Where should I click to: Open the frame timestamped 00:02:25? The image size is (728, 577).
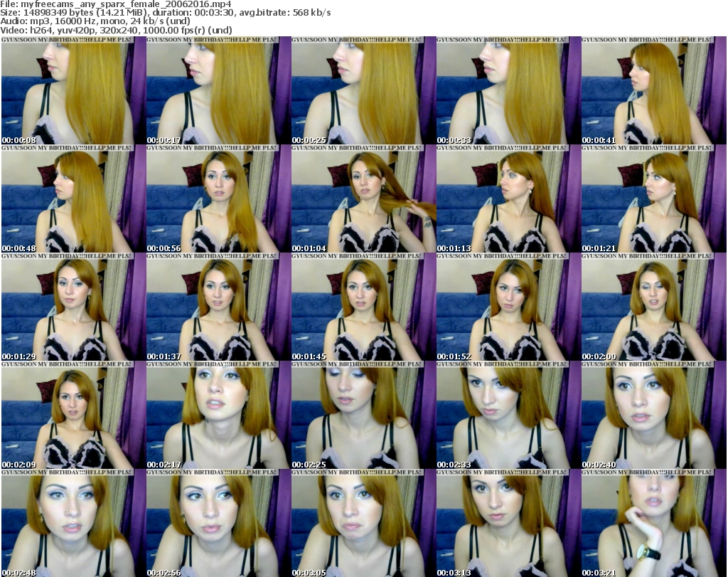pos(363,415)
